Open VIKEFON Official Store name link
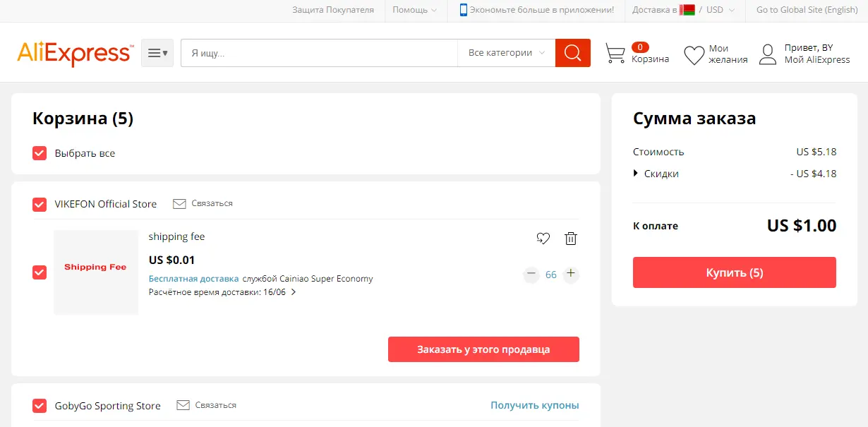 click(x=106, y=204)
